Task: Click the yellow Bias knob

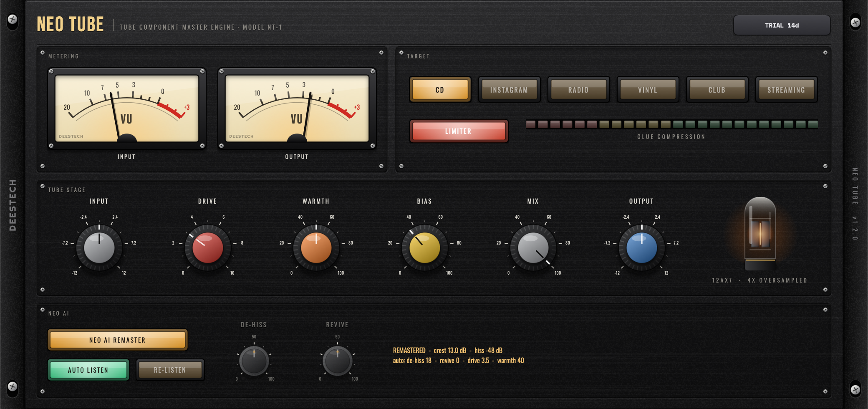Action: pyautogui.click(x=425, y=247)
